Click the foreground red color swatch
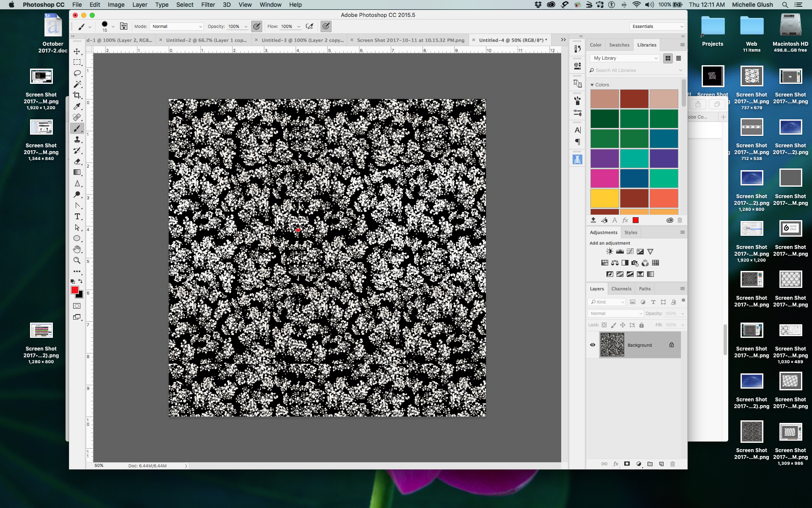 [x=75, y=290]
